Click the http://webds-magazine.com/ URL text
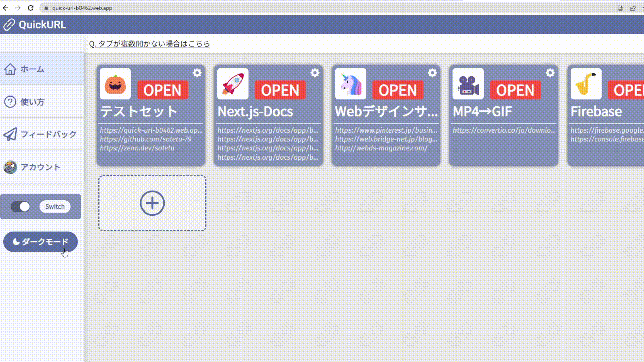Viewport: 644px width, 362px height. pyautogui.click(x=381, y=148)
